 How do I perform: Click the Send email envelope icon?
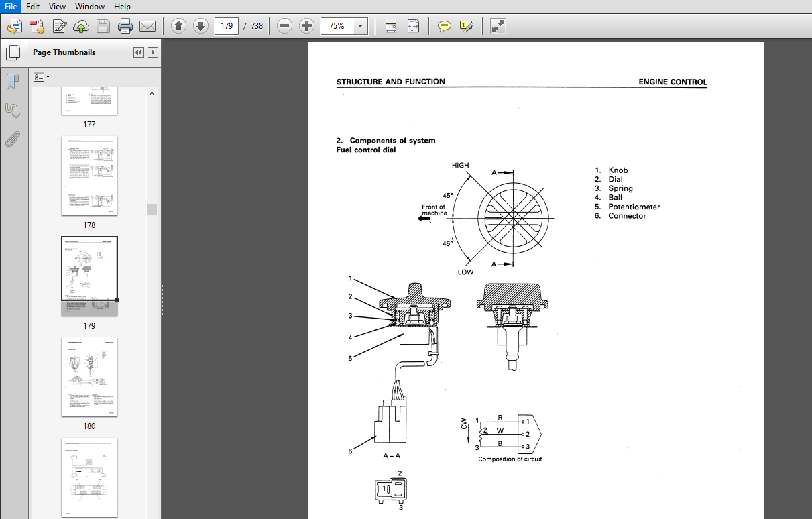148,26
